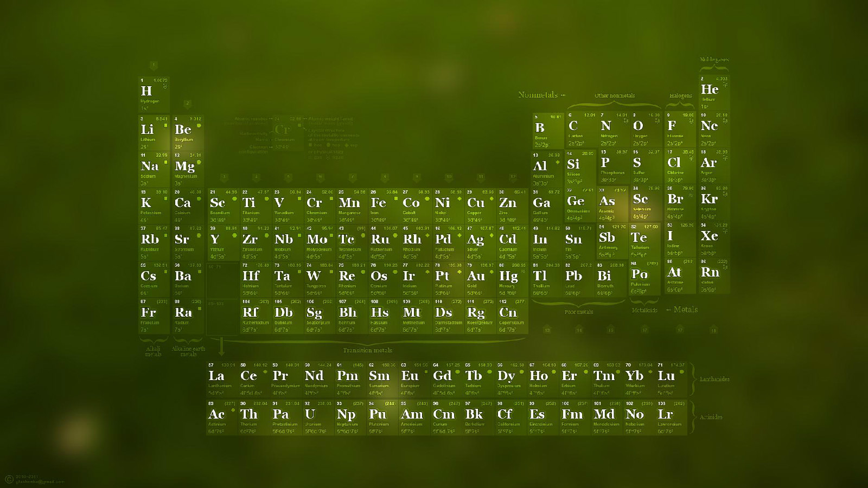Select the Helium (He) element tile
Screen dimensions: 868x488
pos(713,93)
